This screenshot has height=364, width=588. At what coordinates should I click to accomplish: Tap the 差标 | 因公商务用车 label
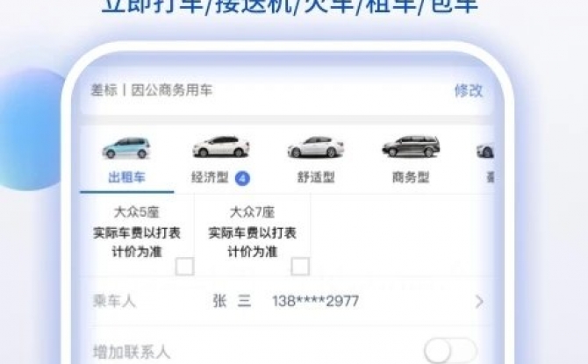click(x=152, y=90)
